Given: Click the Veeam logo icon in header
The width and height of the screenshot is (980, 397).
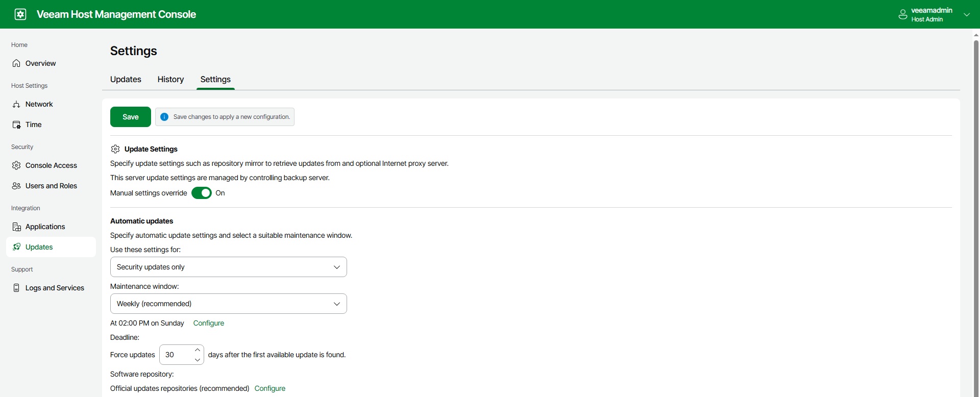Looking at the screenshot, I should tap(20, 14).
